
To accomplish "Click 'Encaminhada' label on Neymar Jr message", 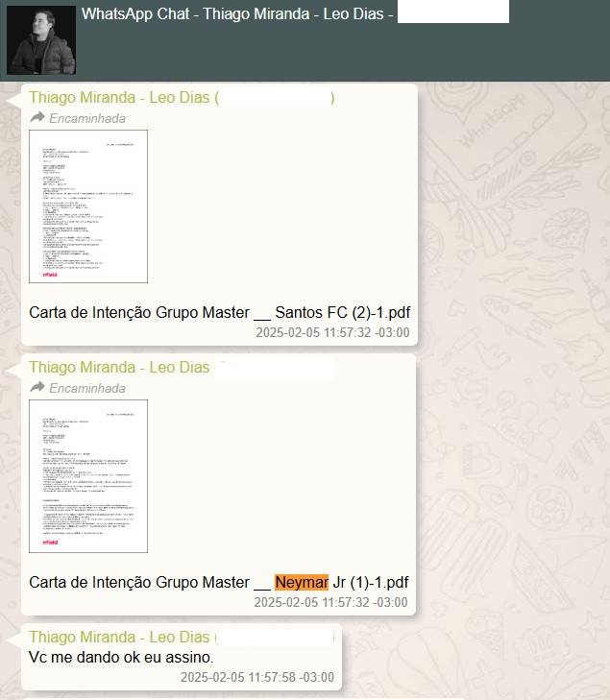I will coord(87,388).
